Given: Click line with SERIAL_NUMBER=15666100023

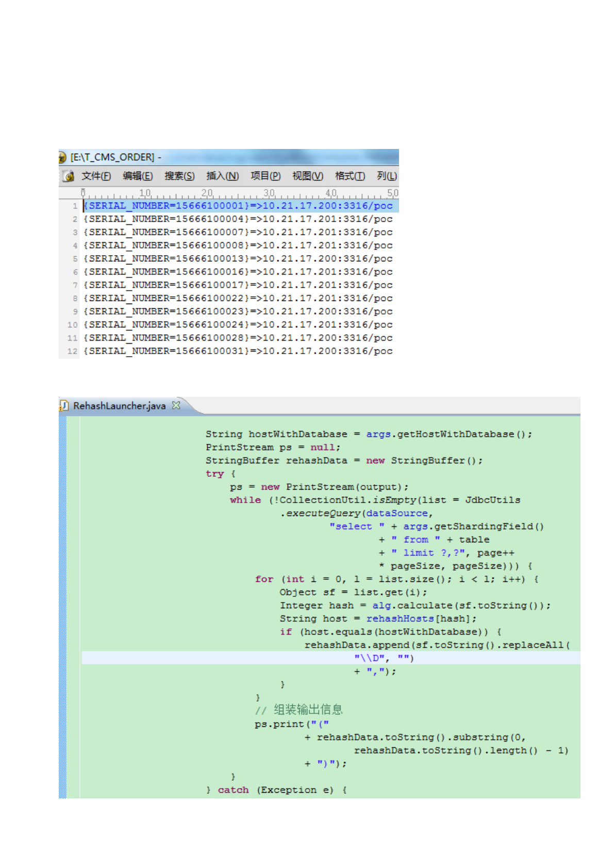Looking at the screenshot, I should click(x=238, y=312).
